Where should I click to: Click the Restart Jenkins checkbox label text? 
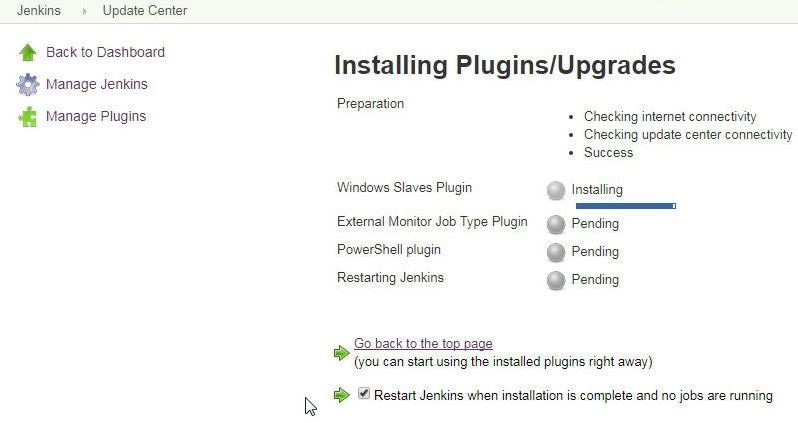[x=573, y=396]
